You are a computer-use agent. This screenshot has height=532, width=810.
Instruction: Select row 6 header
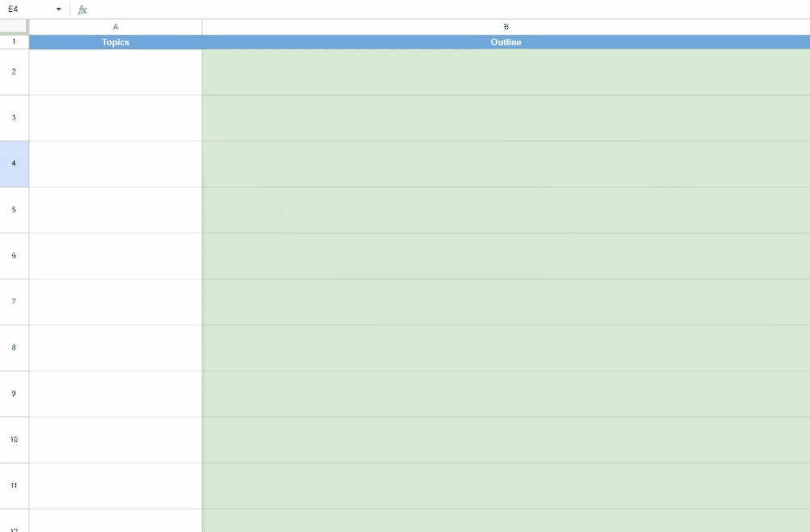pyautogui.click(x=14, y=256)
